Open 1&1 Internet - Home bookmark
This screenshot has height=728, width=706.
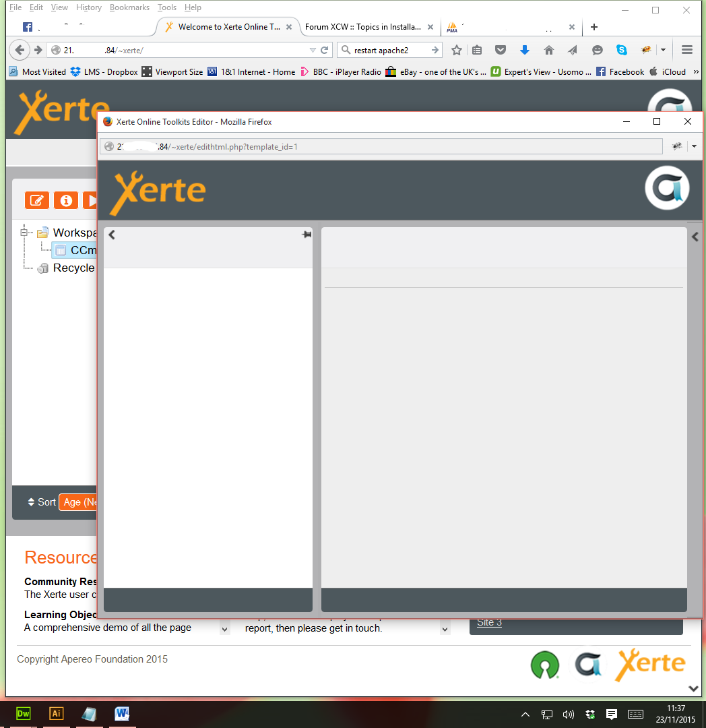(251, 72)
